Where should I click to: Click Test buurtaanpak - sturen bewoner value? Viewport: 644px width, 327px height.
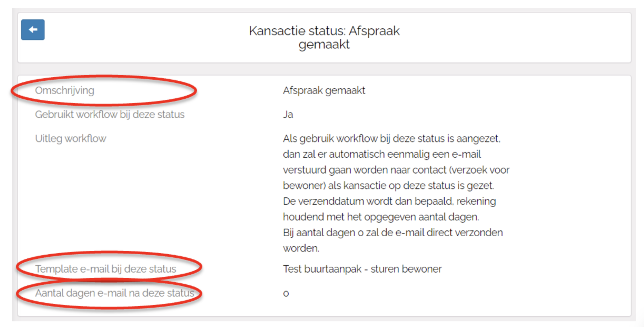click(x=362, y=269)
